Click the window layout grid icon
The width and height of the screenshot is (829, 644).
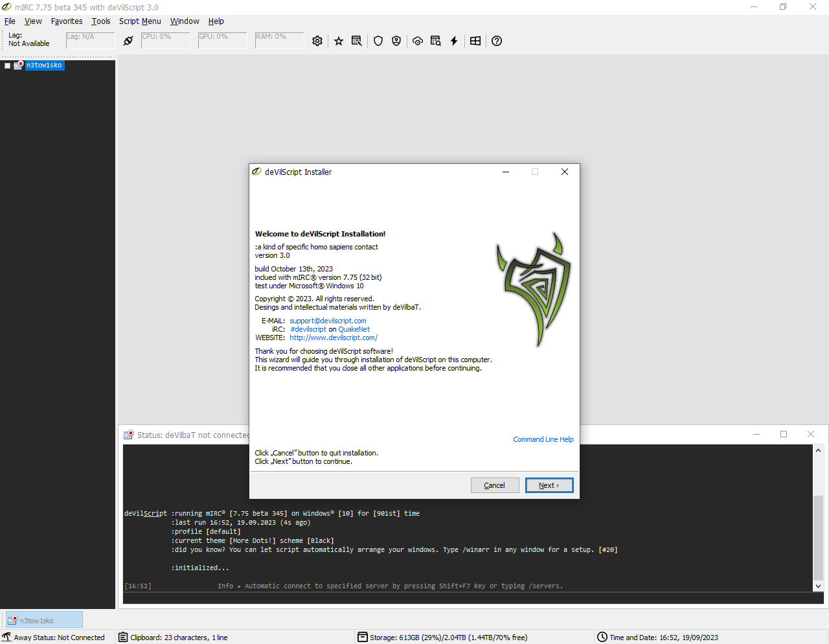(x=475, y=41)
